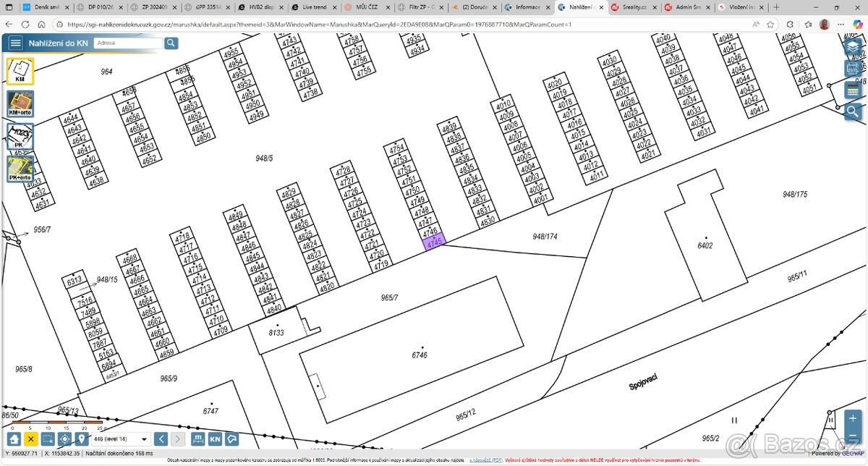Enable the KM+orto map theme

point(20,104)
